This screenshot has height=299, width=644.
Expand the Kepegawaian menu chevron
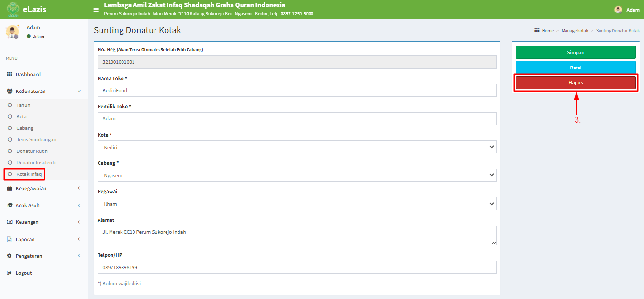tap(79, 188)
